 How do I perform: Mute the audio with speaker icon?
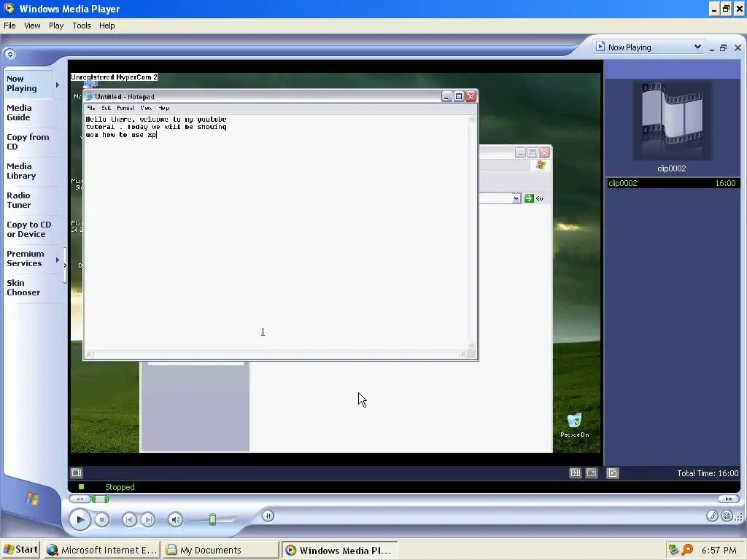pyautogui.click(x=175, y=519)
